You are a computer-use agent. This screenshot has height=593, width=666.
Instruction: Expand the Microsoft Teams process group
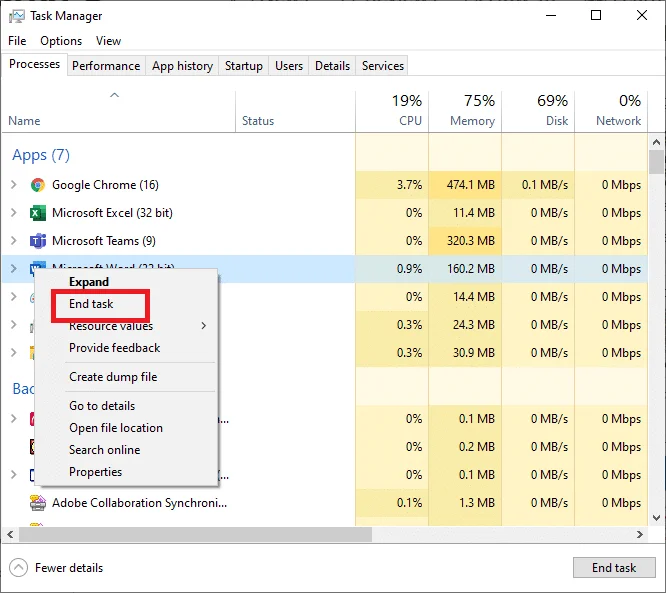(14, 241)
